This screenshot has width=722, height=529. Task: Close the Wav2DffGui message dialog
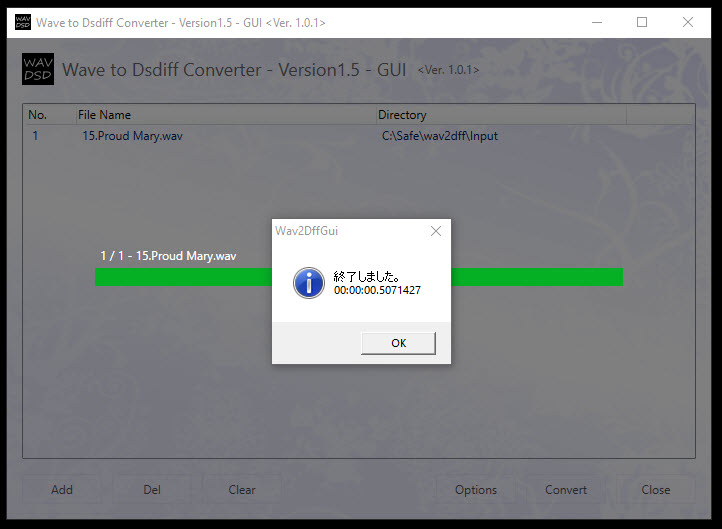(436, 231)
